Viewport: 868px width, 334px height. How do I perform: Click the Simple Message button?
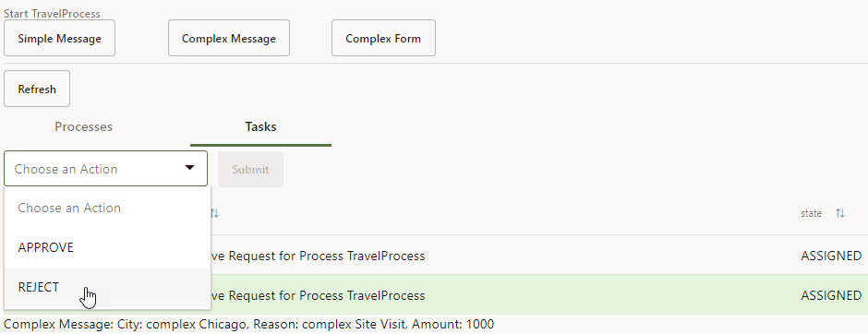(59, 38)
